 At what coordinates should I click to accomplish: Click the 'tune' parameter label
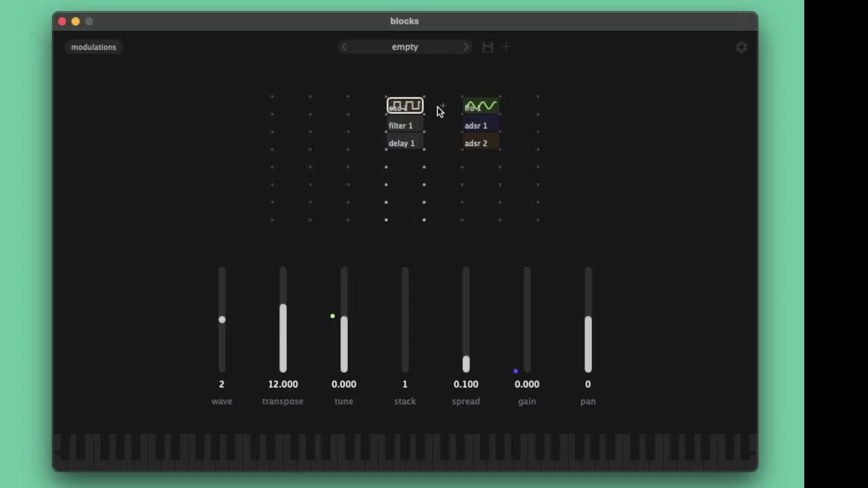point(344,401)
